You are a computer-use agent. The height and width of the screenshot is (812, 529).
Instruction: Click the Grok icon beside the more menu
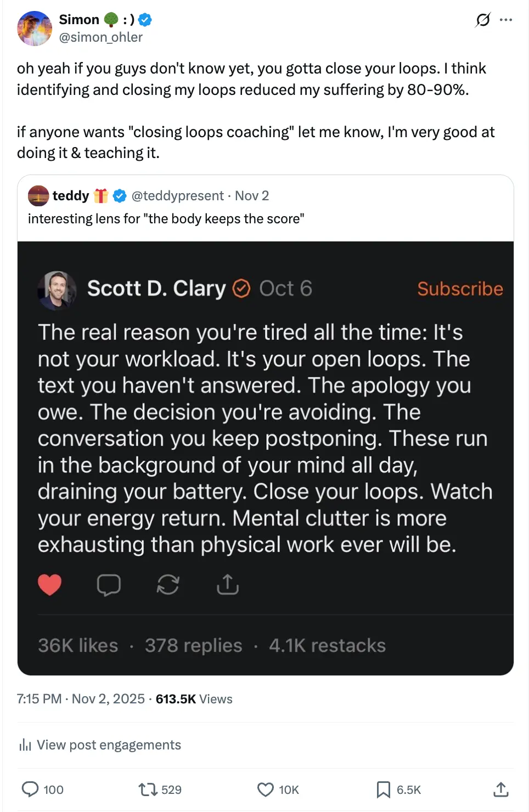coord(483,20)
